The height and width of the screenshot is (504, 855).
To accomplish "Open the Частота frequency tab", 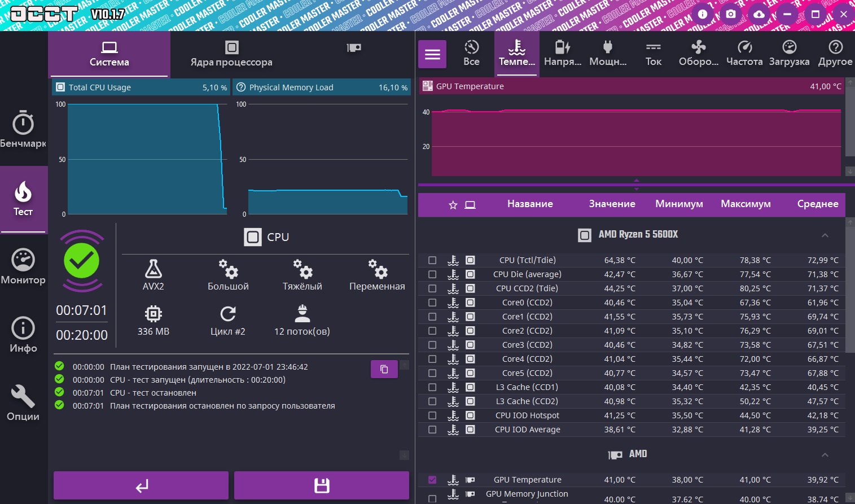I will tap(744, 54).
